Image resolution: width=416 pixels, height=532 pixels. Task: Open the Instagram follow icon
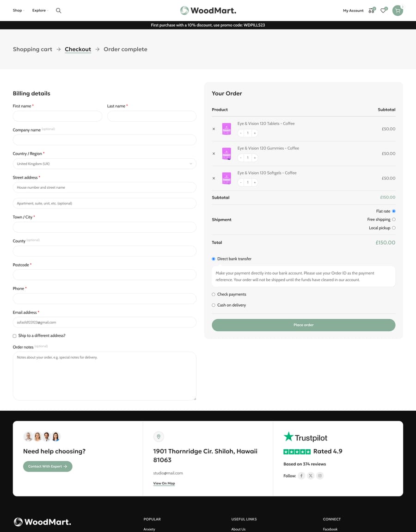[320, 476]
